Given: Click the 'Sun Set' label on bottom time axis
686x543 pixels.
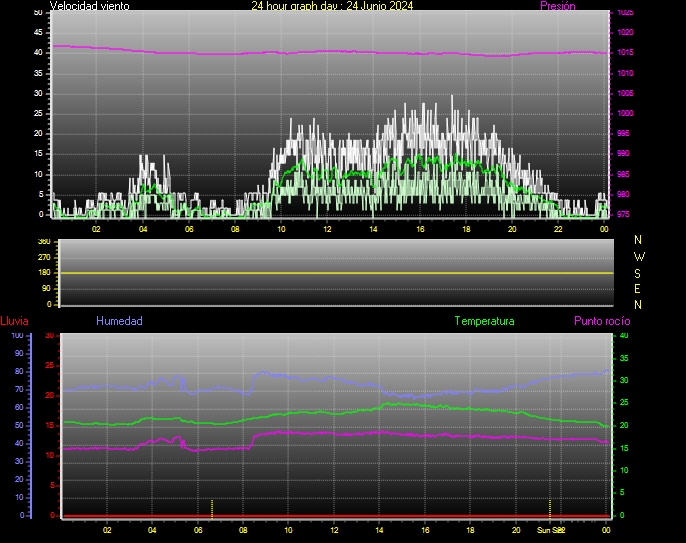Looking at the screenshot, I should pos(551,530).
